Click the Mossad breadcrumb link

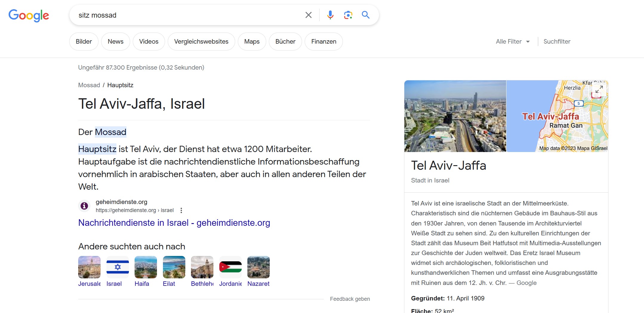click(89, 85)
